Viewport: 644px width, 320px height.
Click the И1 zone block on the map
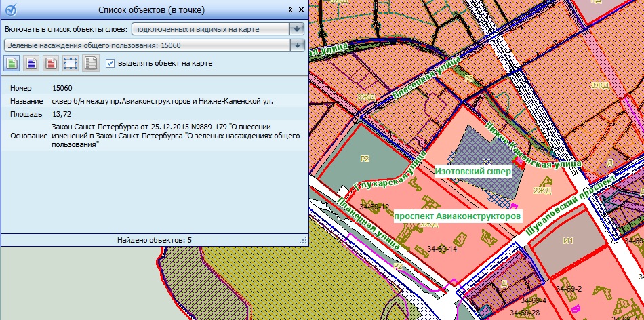point(567,240)
